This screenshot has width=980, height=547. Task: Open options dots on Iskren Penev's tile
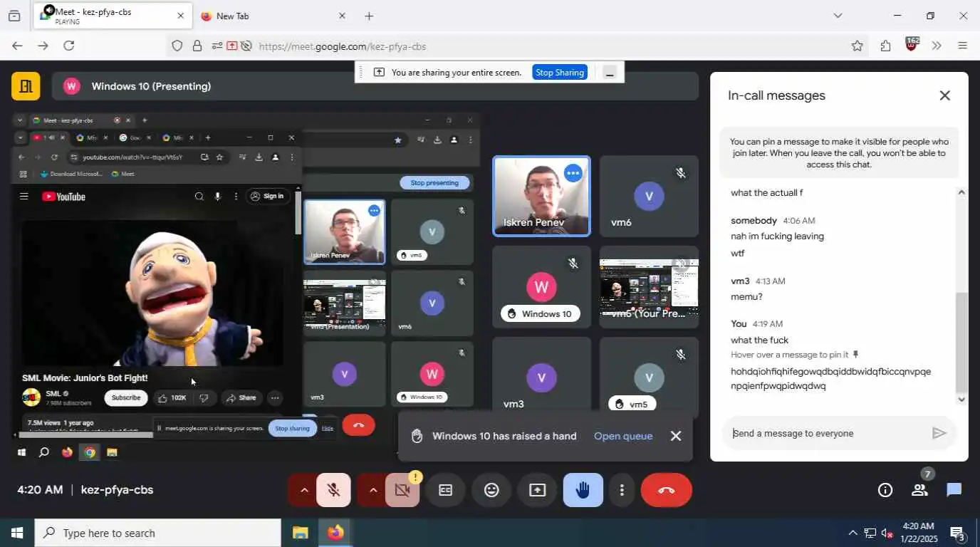click(x=573, y=172)
